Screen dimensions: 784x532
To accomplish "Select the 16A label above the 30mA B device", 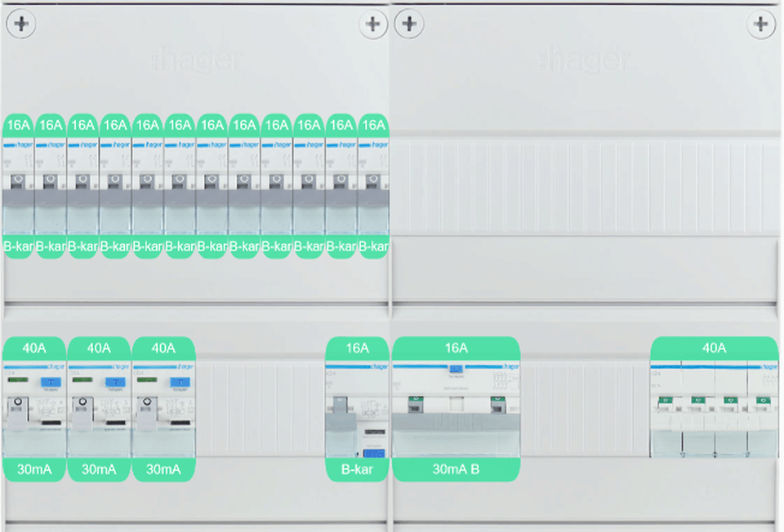I will click(x=456, y=348).
